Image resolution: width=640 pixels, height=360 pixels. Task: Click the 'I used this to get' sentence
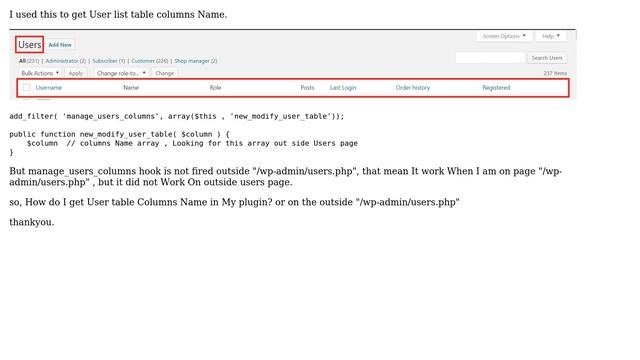click(118, 14)
